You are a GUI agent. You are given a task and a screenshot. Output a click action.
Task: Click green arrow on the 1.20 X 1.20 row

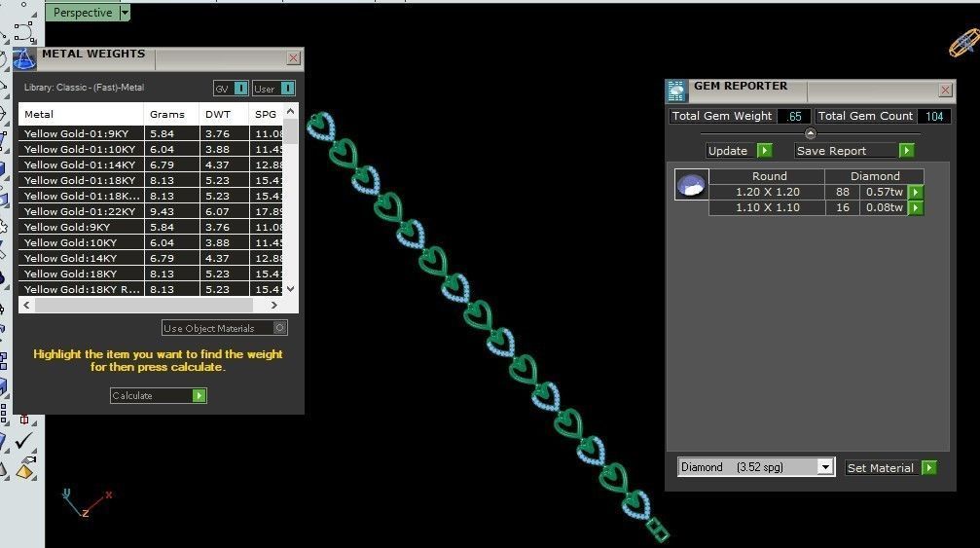(x=916, y=192)
